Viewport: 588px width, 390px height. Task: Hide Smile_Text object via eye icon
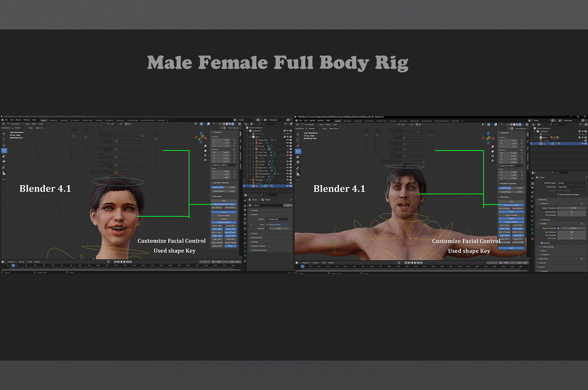287,171
